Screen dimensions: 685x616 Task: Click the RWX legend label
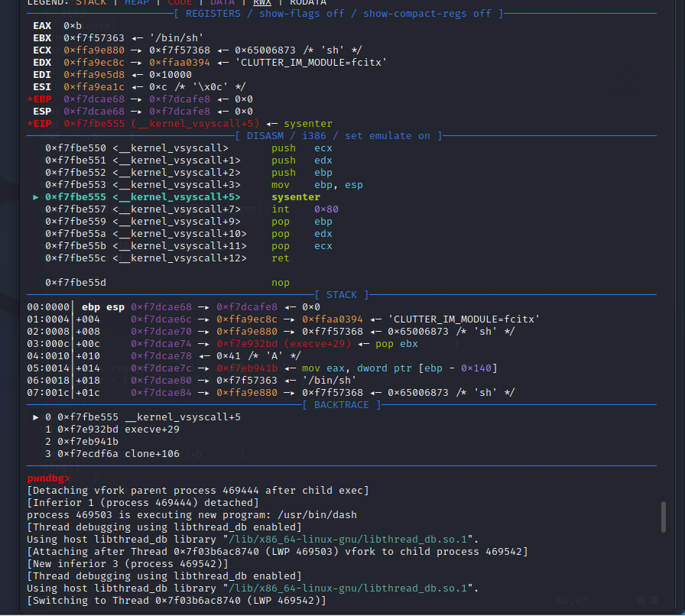[x=262, y=2]
